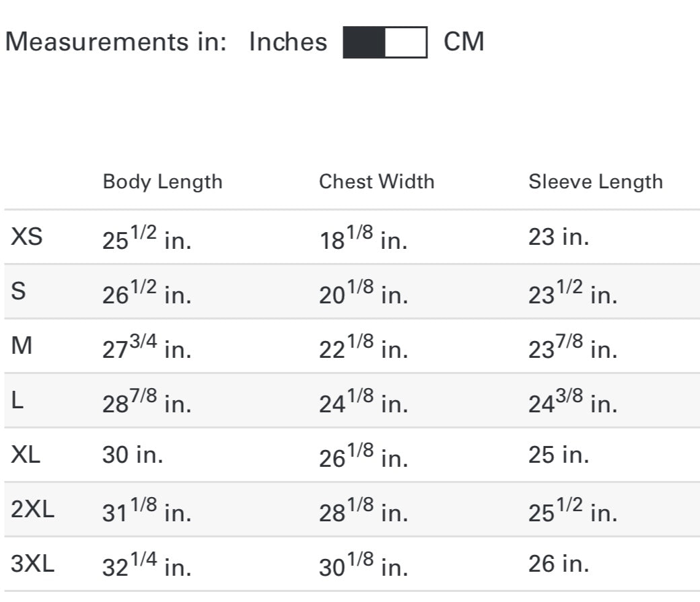Click the L sleeve length 24 3/8 in. value
Viewport: 700px width, 602px height.
point(573,404)
